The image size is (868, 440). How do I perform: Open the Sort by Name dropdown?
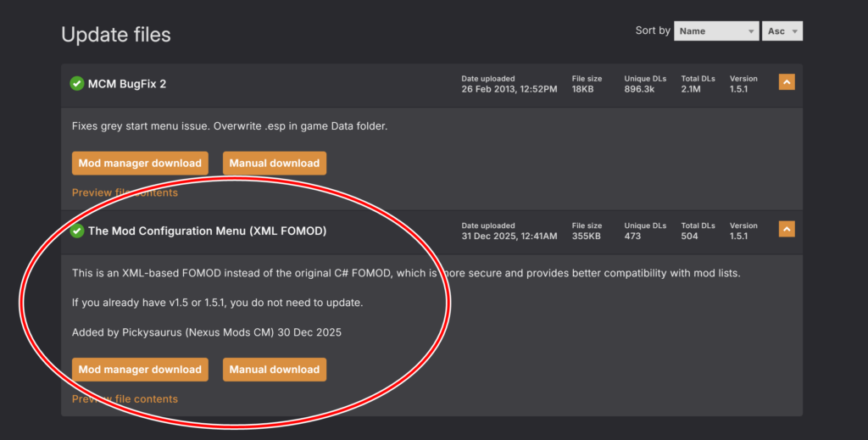pyautogui.click(x=715, y=31)
